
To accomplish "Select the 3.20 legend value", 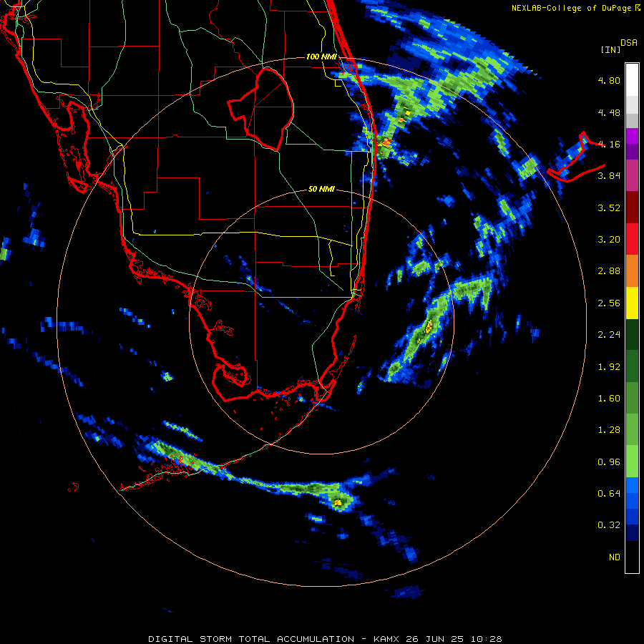I will (x=609, y=240).
